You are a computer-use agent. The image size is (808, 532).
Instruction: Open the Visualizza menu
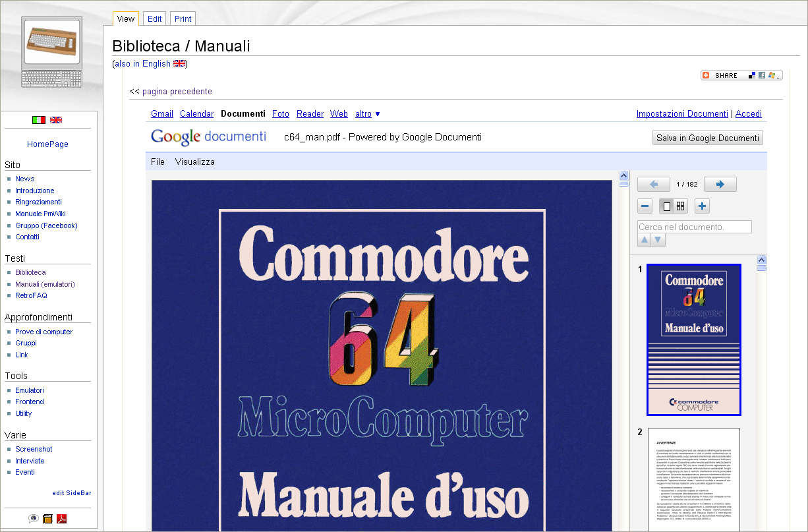click(x=195, y=162)
